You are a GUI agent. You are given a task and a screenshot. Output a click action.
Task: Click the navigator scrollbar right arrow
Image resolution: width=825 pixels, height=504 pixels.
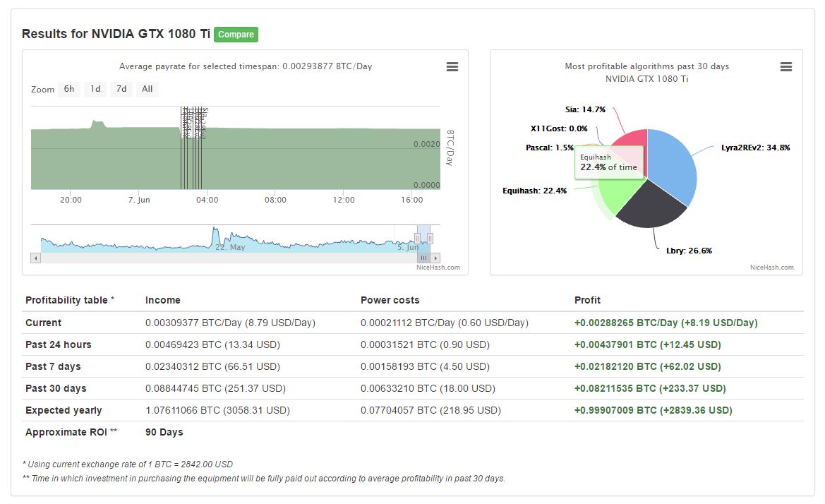click(x=435, y=258)
